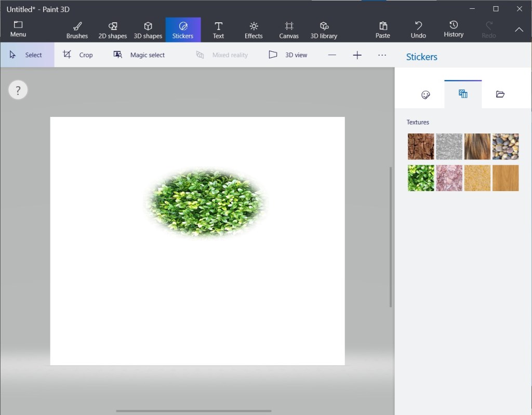Activate the Select tool
Screen dimensions: 532x415
pyautogui.click(x=27, y=55)
